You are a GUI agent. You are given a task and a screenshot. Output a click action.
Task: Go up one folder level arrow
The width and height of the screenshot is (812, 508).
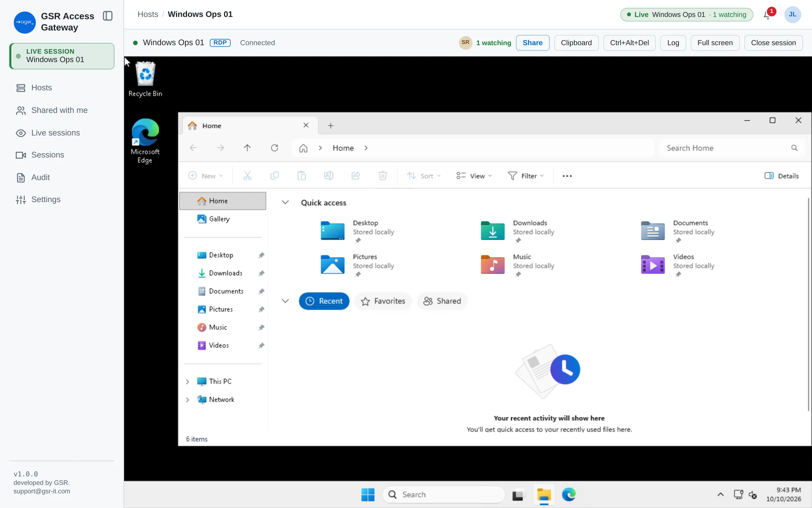247,148
